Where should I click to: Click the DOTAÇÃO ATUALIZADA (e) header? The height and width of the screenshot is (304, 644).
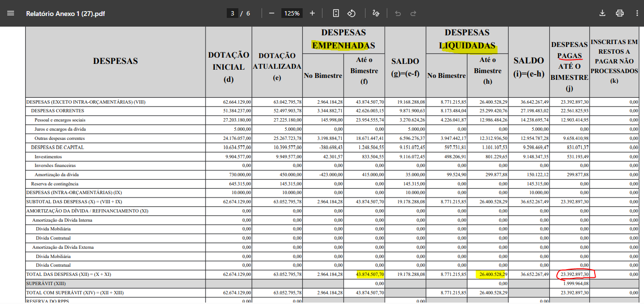click(x=277, y=67)
